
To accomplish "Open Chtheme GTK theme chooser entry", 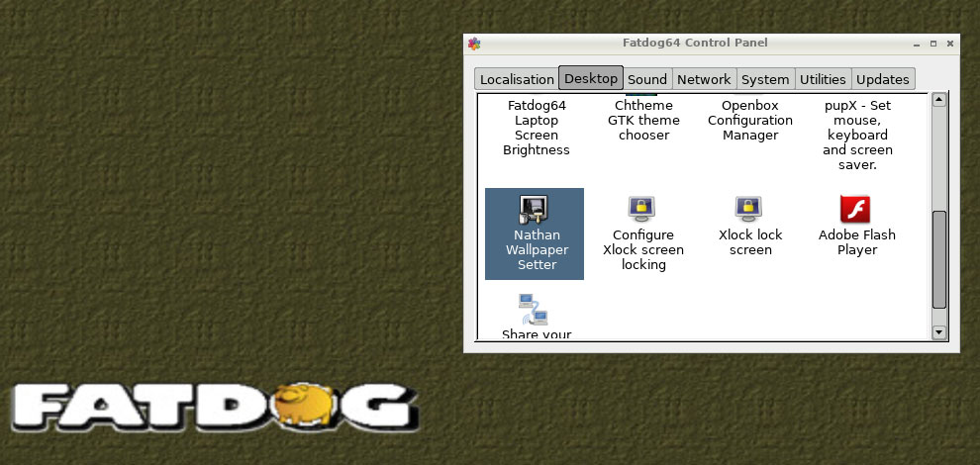I will [643, 120].
